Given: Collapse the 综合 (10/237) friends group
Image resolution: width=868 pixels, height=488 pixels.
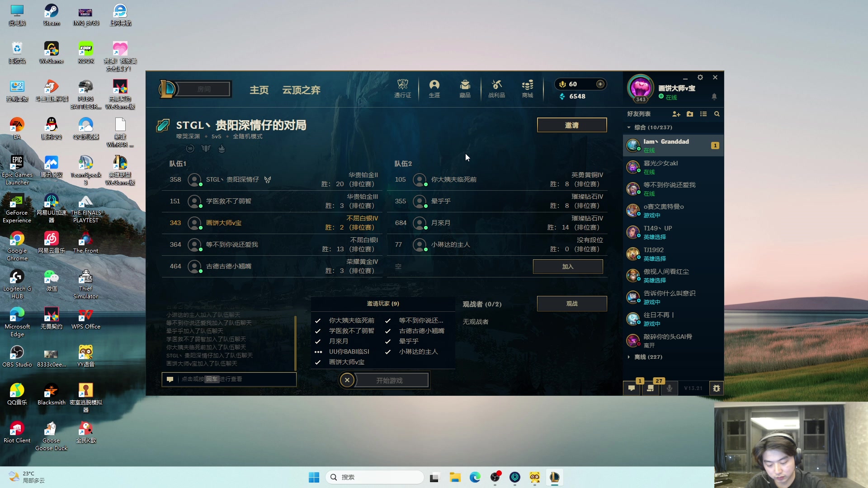Looking at the screenshot, I should pos(629,127).
